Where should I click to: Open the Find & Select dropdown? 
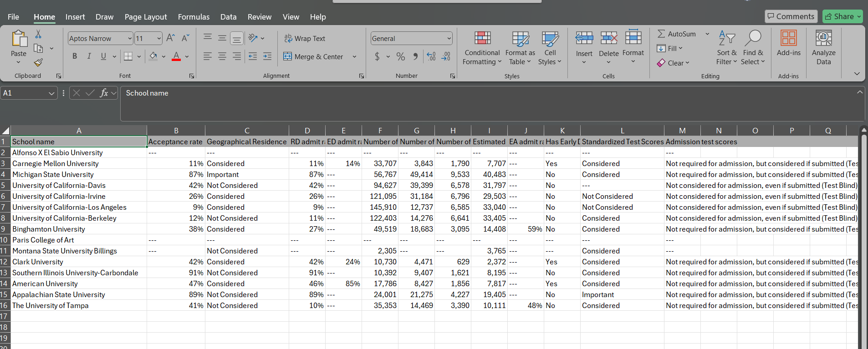pyautogui.click(x=753, y=48)
